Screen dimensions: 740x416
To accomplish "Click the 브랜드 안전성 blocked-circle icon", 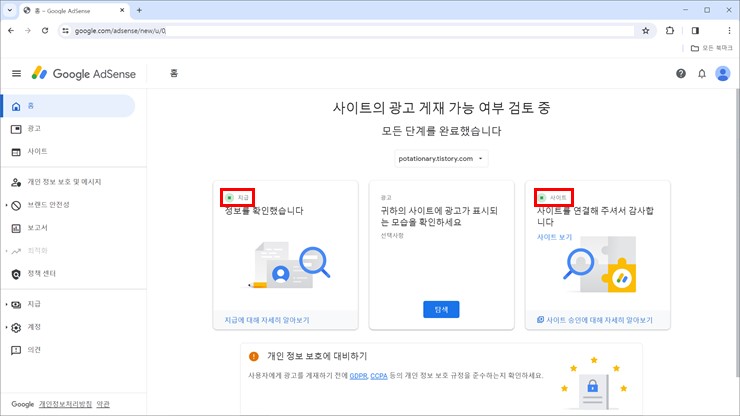I will tap(16, 205).
